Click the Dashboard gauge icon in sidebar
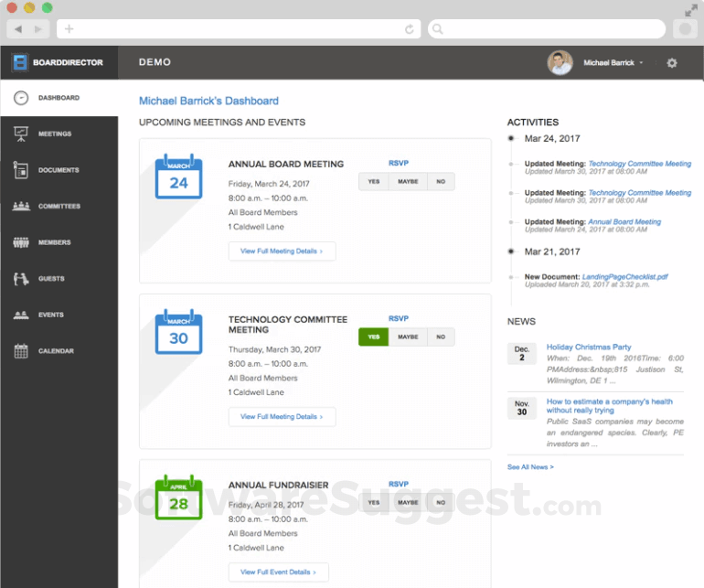 pyautogui.click(x=20, y=98)
